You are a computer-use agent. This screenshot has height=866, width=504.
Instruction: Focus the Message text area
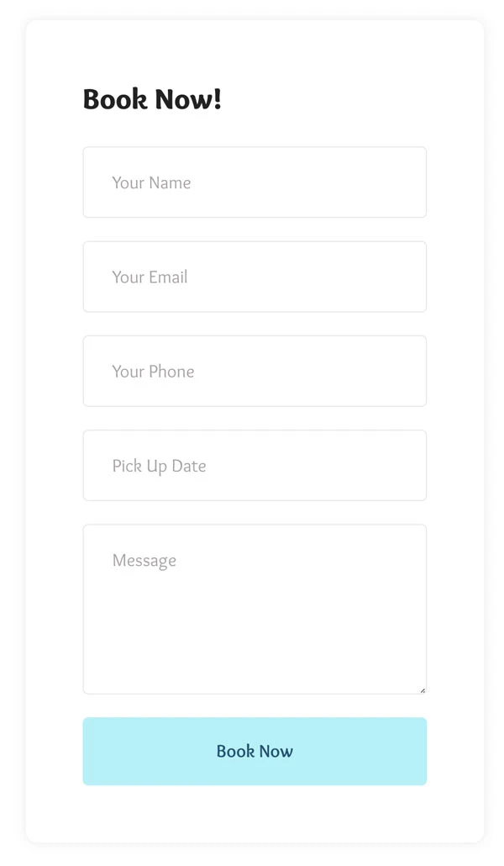click(x=254, y=610)
